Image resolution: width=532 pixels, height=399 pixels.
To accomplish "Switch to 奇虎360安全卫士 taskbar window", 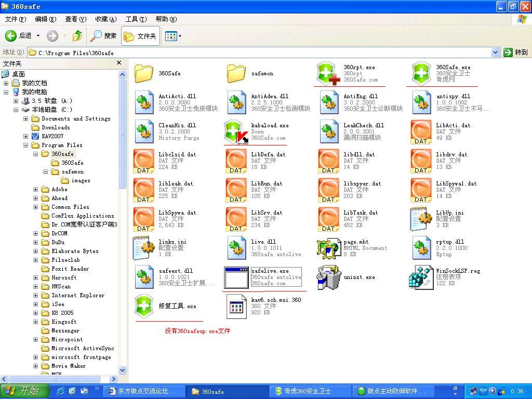I will pos(310,391).
